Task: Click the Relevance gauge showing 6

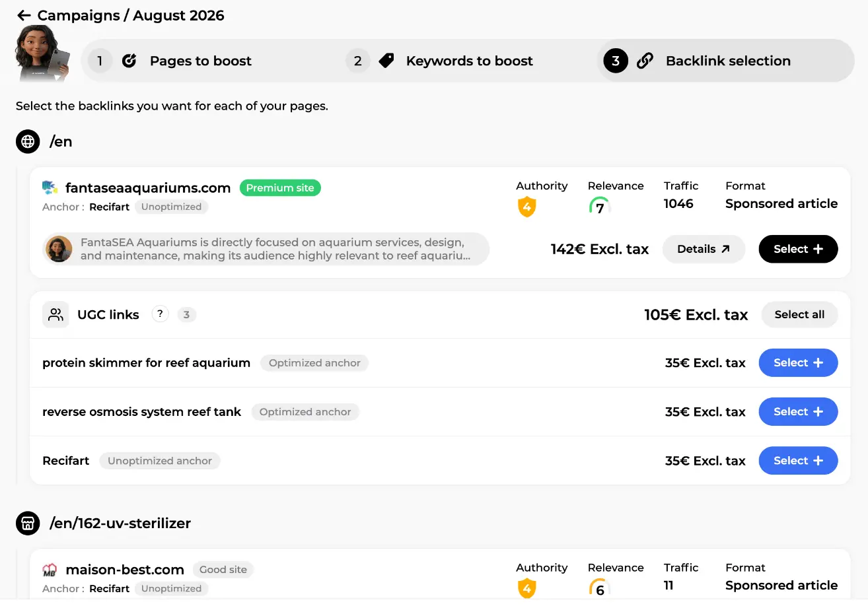Action: point(599,589)
